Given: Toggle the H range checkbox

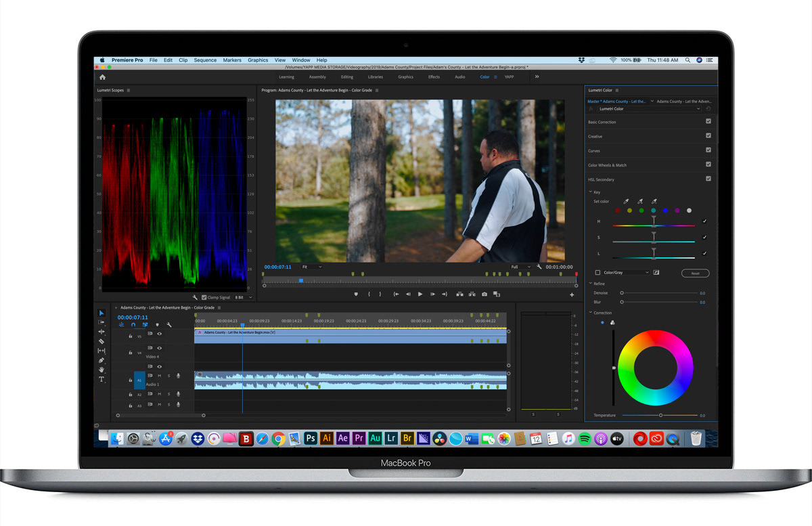Looking at the screenshot, I should tap(704, 221).
